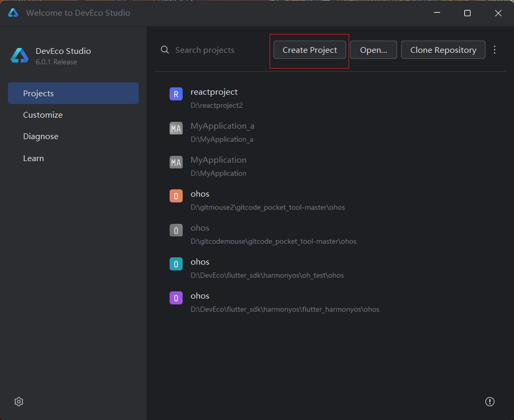Close the Welcome to DevEco Studio window
Image resolution: width=514 pixels, height=420 pixels.
tap(498, 13)
